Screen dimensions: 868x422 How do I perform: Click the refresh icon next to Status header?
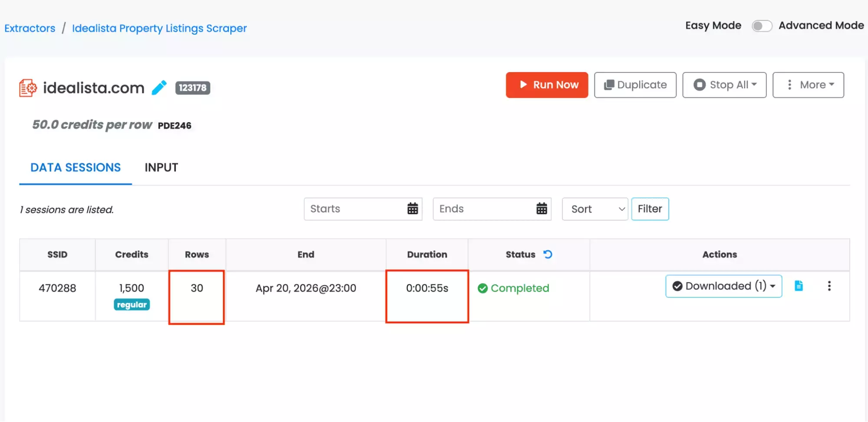coord(547,254)
